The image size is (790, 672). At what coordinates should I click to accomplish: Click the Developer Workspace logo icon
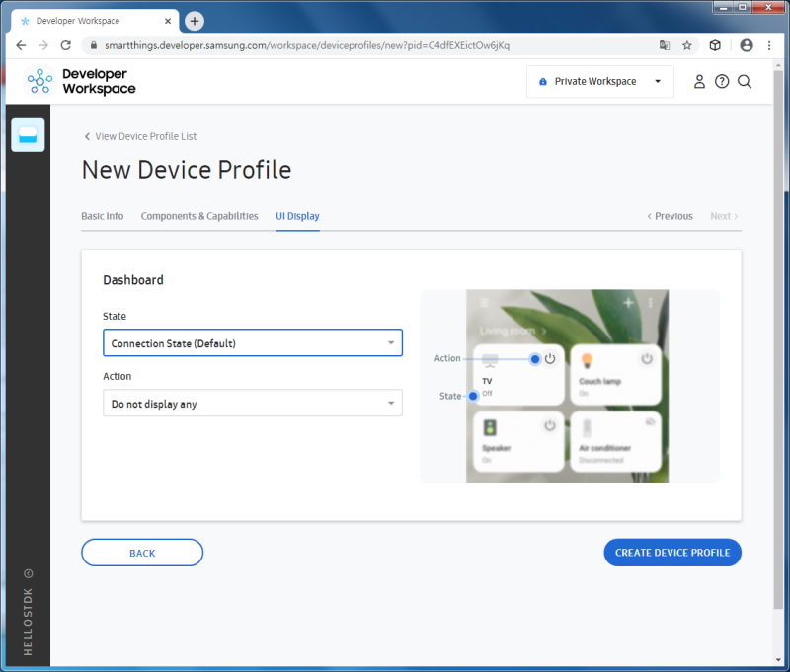click(39, 81)
